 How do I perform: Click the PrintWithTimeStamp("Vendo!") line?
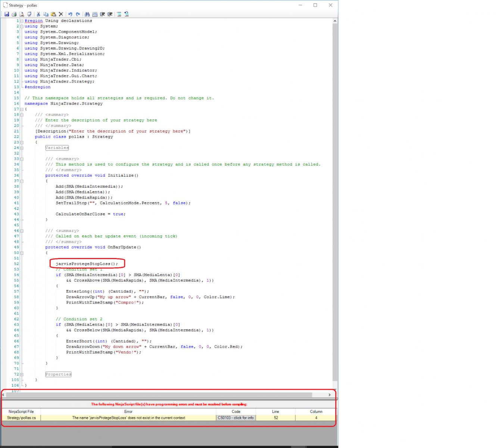104,352
